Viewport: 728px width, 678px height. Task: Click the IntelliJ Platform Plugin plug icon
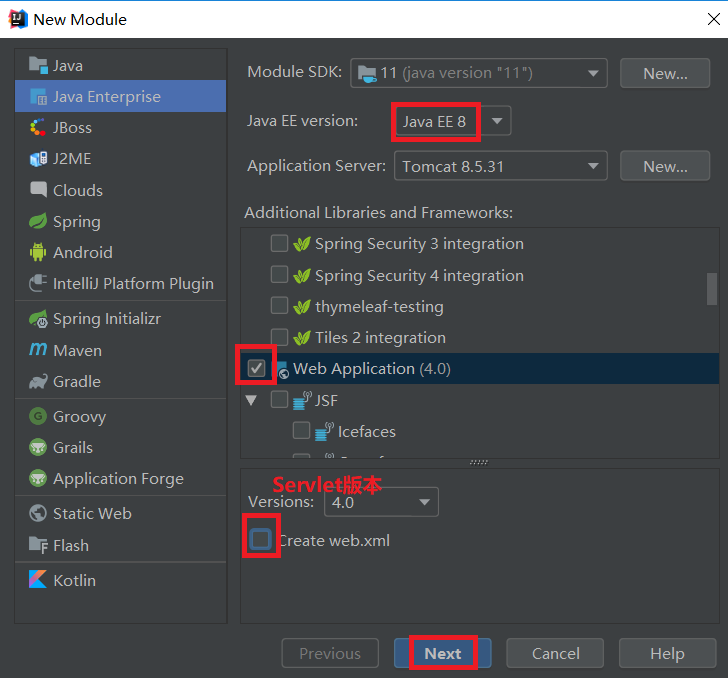click(x=38, y=283)
